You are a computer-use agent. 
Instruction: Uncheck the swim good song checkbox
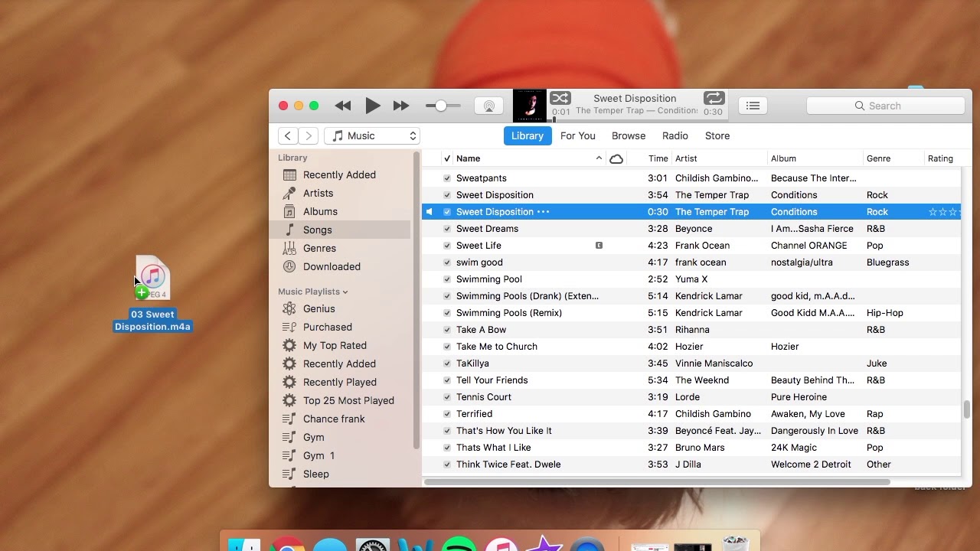click(447, 262)
